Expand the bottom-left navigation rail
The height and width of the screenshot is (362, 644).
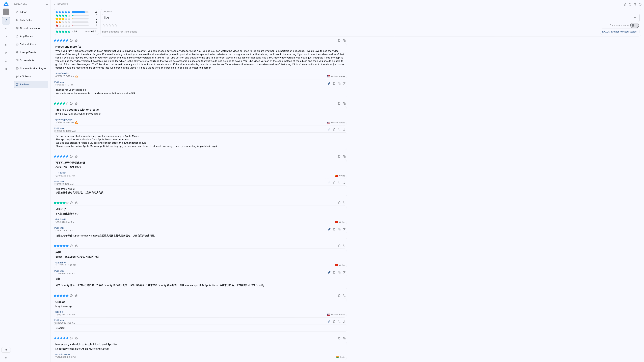[6, 350]
